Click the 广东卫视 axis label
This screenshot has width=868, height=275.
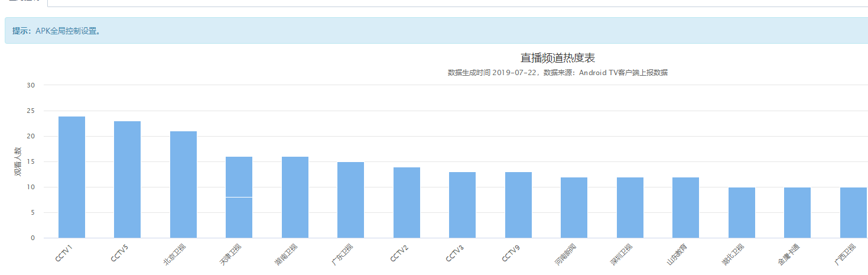[x=341, y=254]
